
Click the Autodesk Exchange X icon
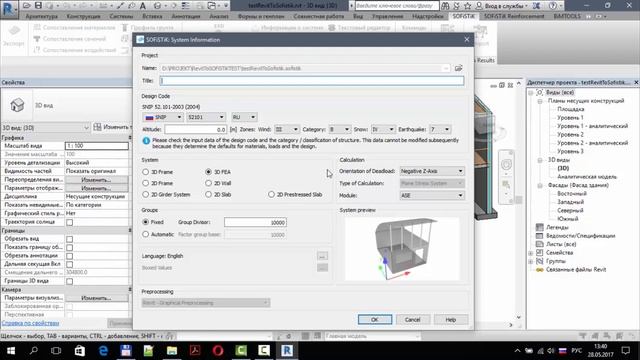coord(536,6)
